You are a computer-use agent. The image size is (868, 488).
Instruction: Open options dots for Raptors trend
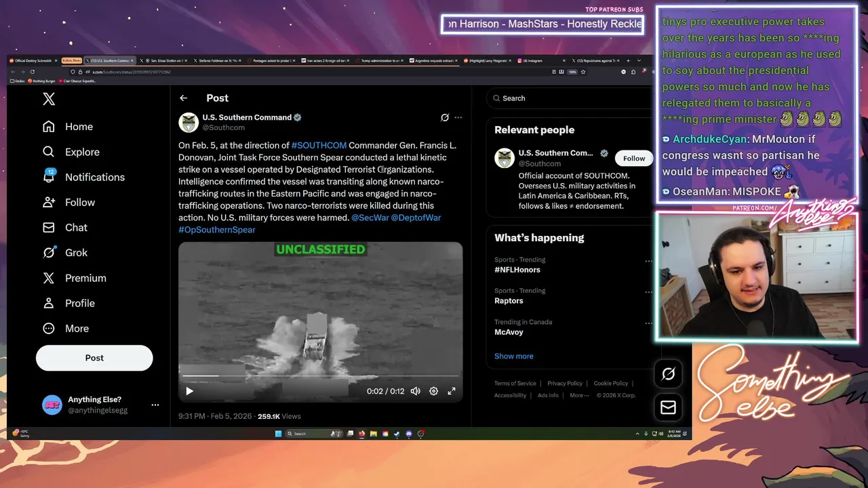[x=648, y=292]
